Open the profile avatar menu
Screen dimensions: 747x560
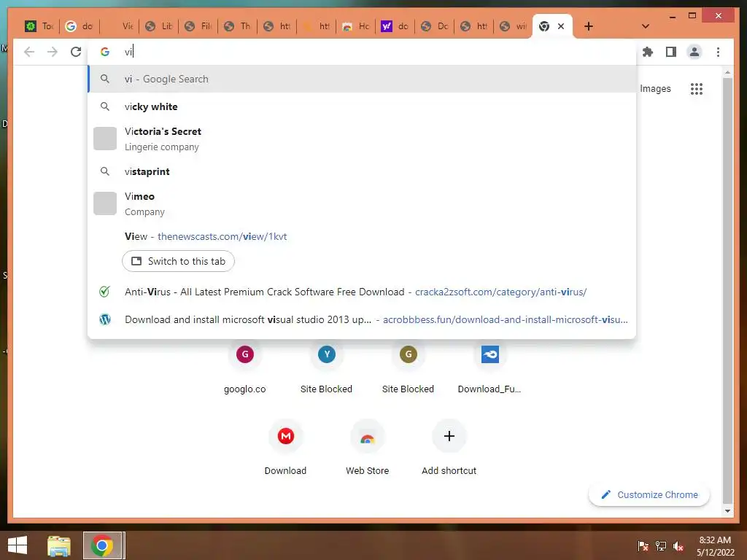point(694,52)
